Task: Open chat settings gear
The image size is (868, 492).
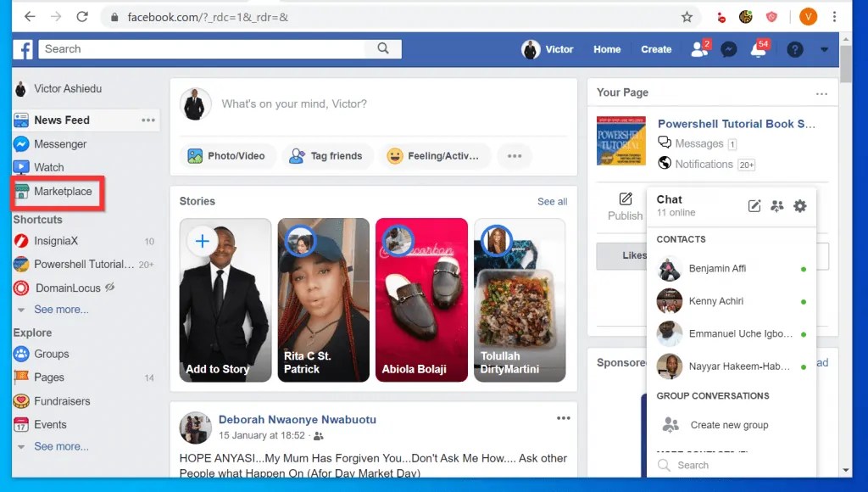Action: click(799, 205)
